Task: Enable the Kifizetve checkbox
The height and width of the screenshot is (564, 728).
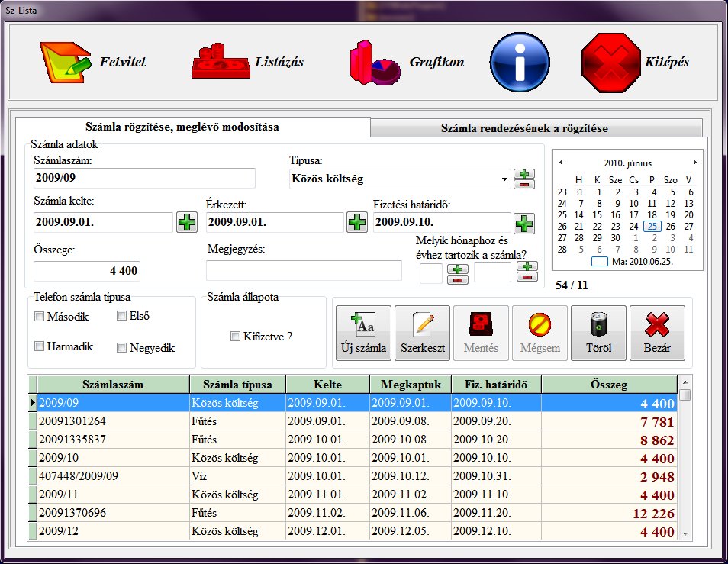Action: pos(236,336)
